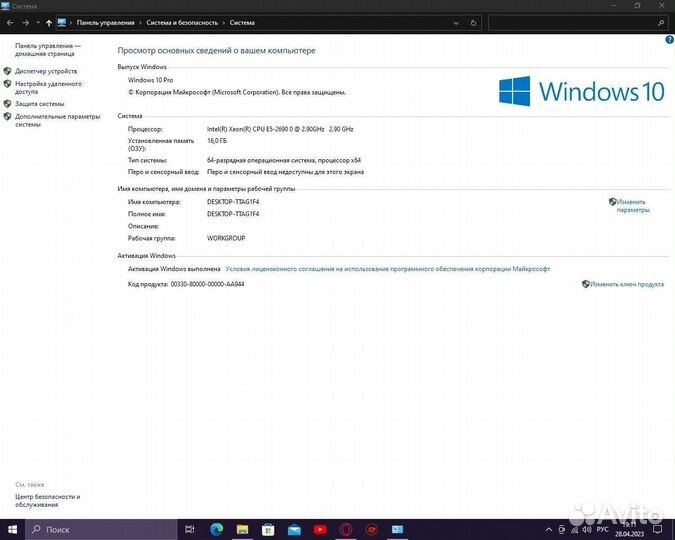Switch to Control Panel taskbar icon
The height and width of the screenshot is (540, 675).
coord(397,529)
